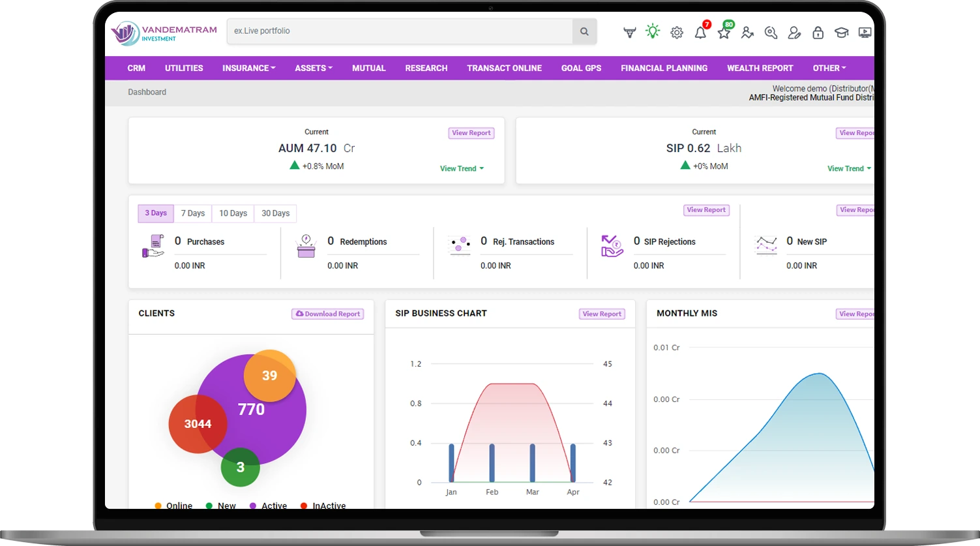Select the 3 Days tab
980x546 pixels.
pyautogui.click(x=156, y=213)
